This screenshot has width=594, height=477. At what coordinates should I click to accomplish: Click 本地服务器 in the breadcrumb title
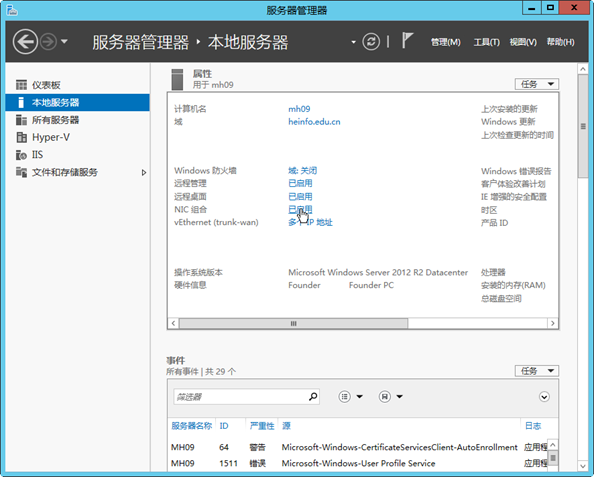248,42
